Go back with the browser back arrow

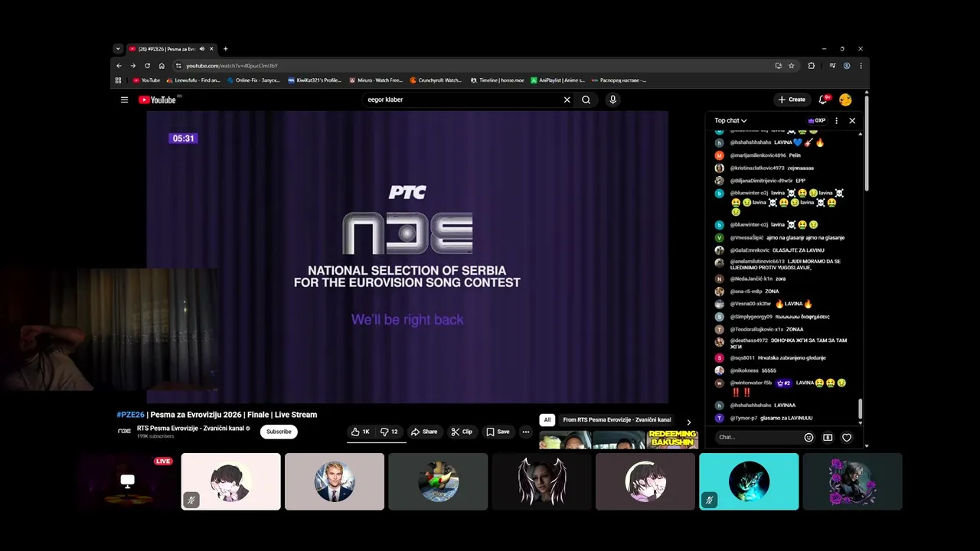(119, 66)
